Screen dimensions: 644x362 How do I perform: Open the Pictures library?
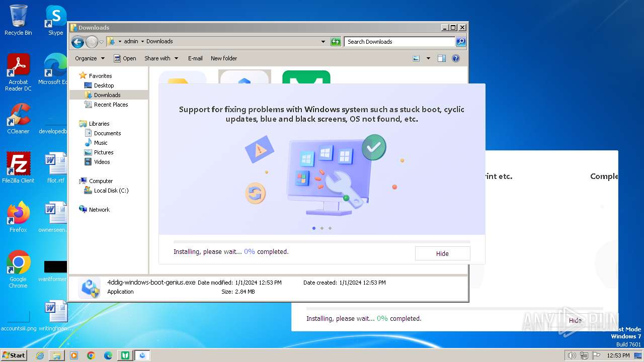point(104,152)
